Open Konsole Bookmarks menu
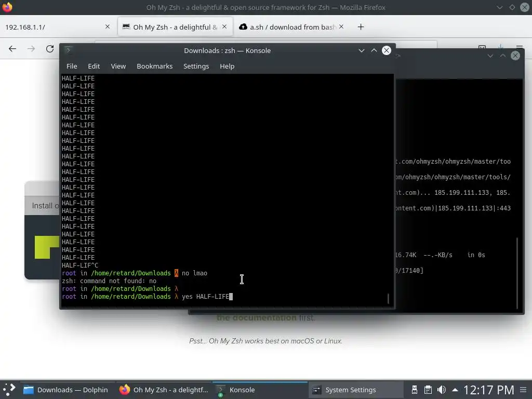The width and height of the screenshot is (532, 399). click(x=154, y=66)
